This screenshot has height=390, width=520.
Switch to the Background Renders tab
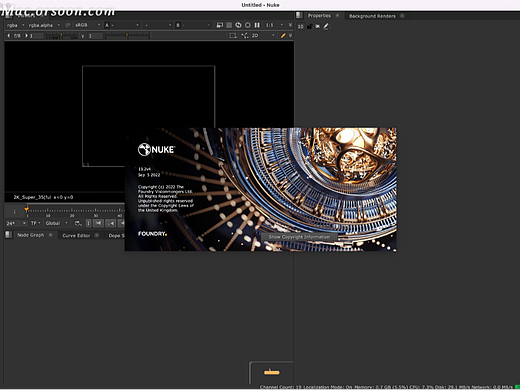(x=372, y=16)
